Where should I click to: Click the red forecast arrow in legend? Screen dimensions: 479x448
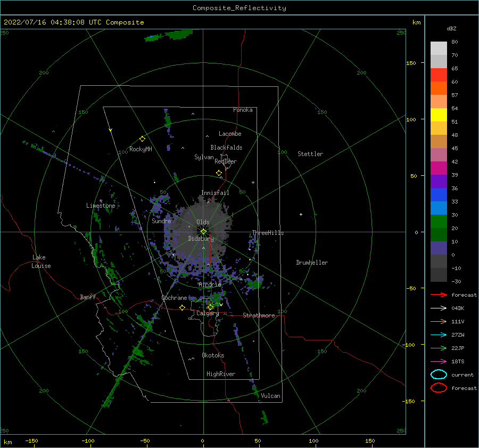(439, 295)
